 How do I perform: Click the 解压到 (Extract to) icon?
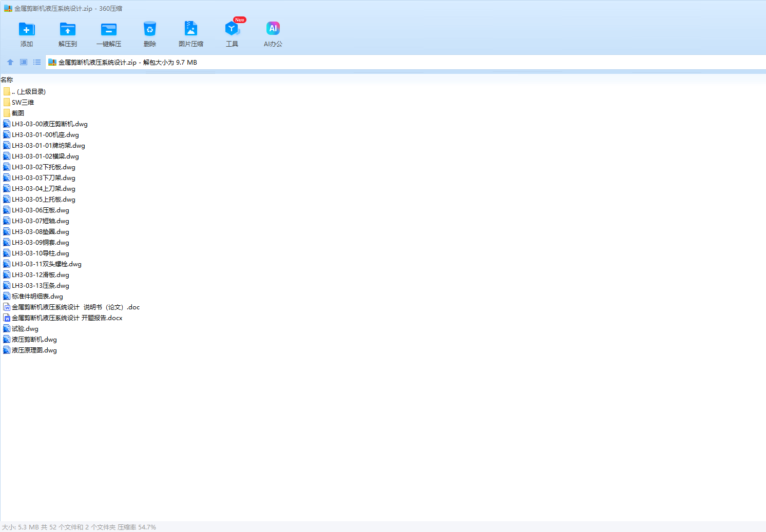pyautogui.click(x=68, y=29)
